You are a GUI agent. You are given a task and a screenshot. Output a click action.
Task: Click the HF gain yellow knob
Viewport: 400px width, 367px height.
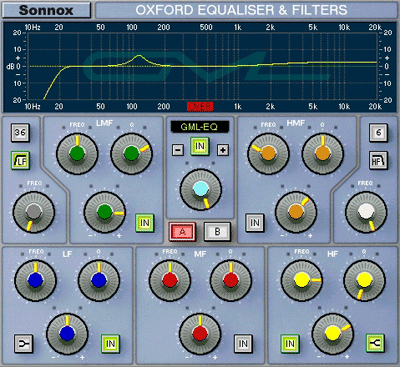tap(333, 334)
